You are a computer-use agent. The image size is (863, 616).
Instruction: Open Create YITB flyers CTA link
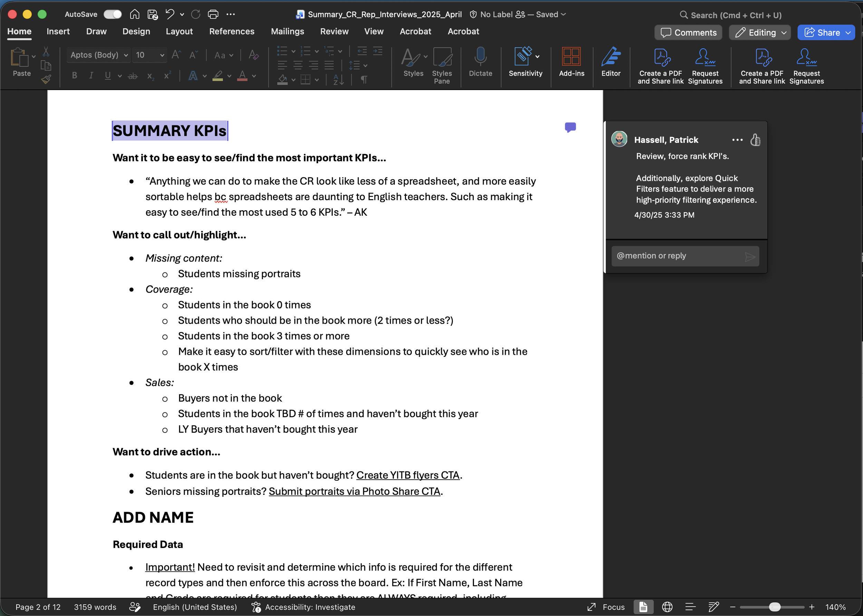click(x=408, y=475)
